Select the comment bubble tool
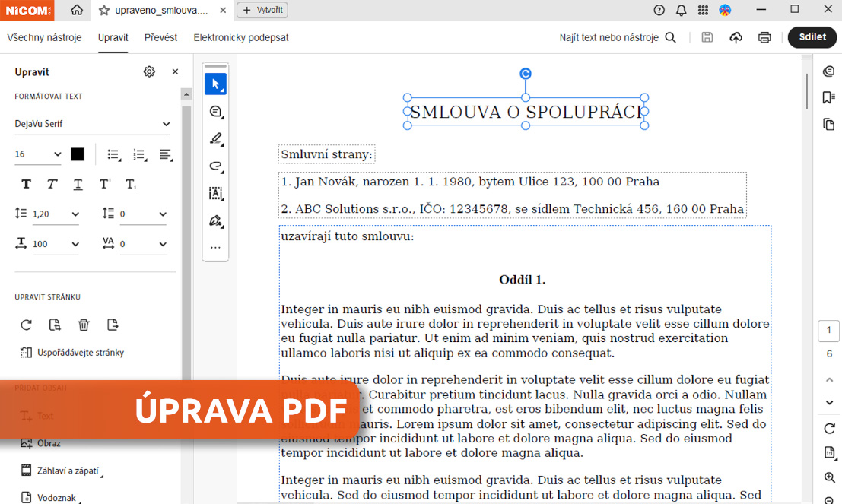The width and height of the screenshot is (842, 504). [215, 112]
